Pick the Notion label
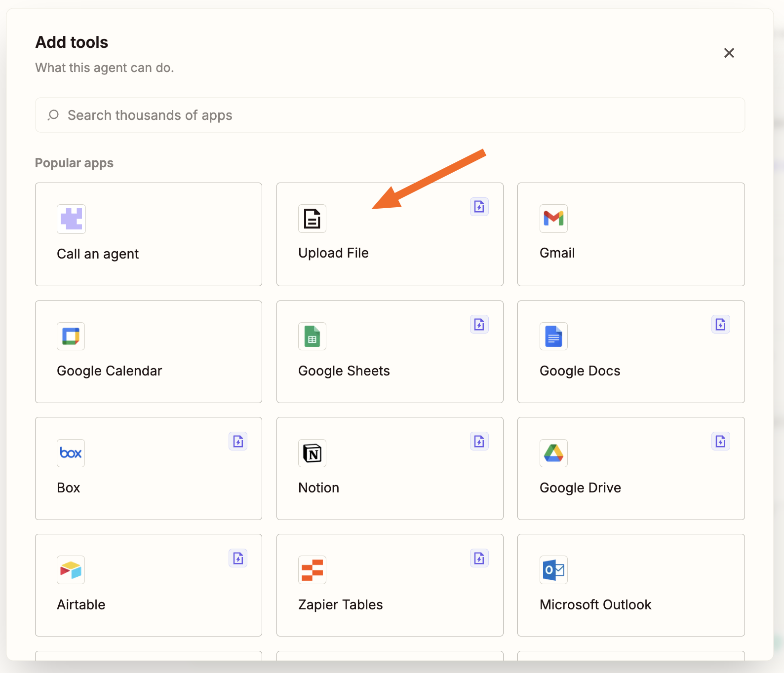The width and height of the screenshot is (784, 673). point(318,488)
